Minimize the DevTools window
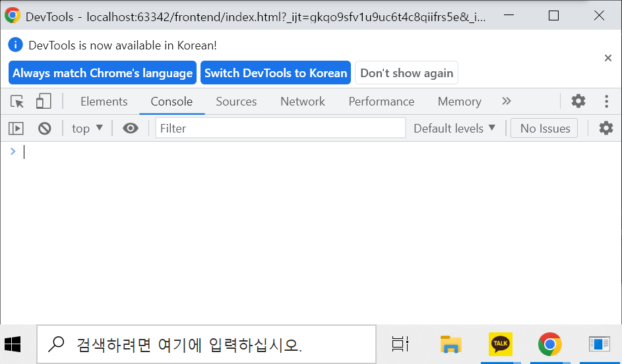The image size is (622, 364). point(509,15)
